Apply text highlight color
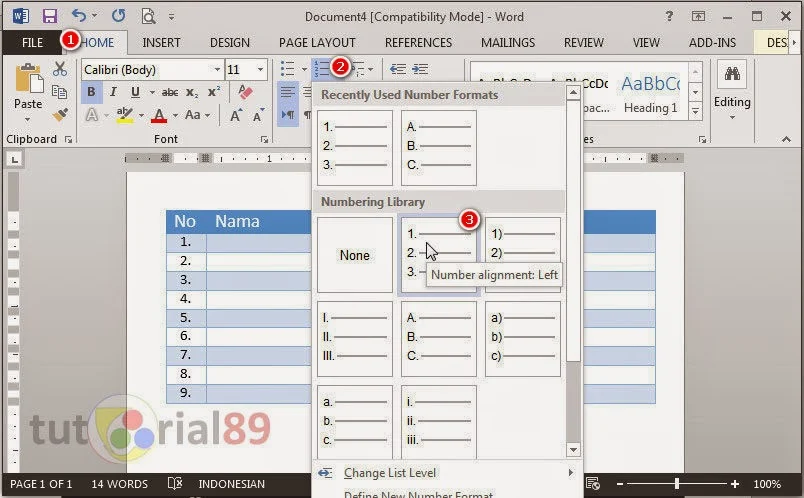 125,115
